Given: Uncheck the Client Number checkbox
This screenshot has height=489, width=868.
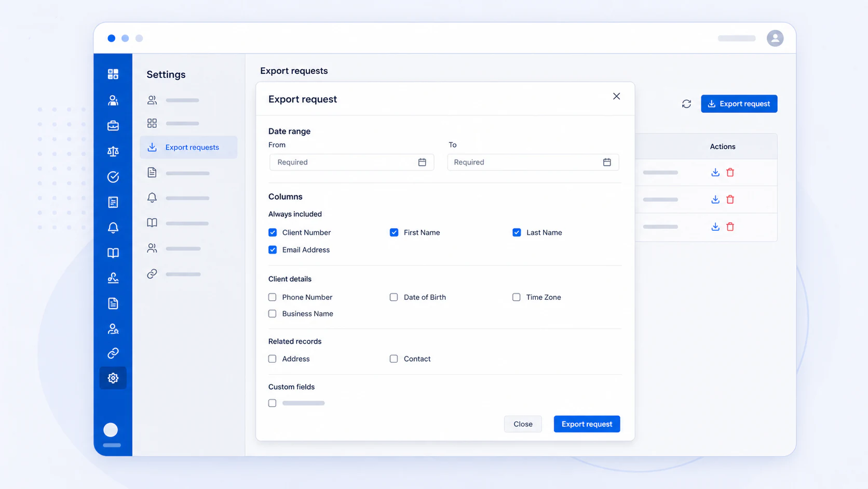Looking at the screenshot, I should pos(273,232).
